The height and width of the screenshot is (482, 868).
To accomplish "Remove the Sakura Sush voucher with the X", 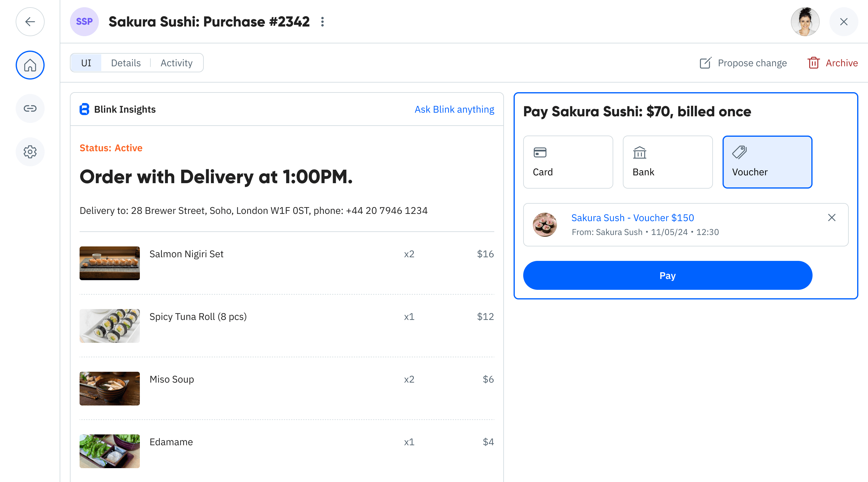I will pyautogui.click(x=832, y=218).
